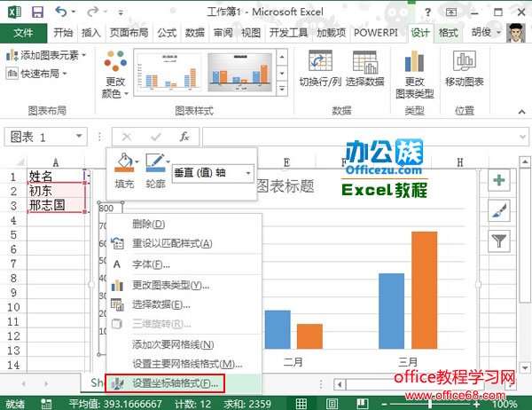
Task: Switch to 页面布局 tab
Action: pyautogui.click(x=129, y=33)
